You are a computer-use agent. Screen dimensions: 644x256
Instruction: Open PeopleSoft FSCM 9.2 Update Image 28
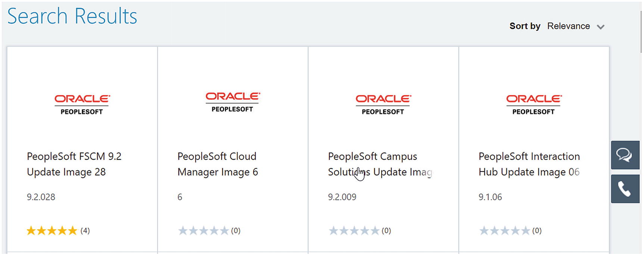tap(74, 164)
